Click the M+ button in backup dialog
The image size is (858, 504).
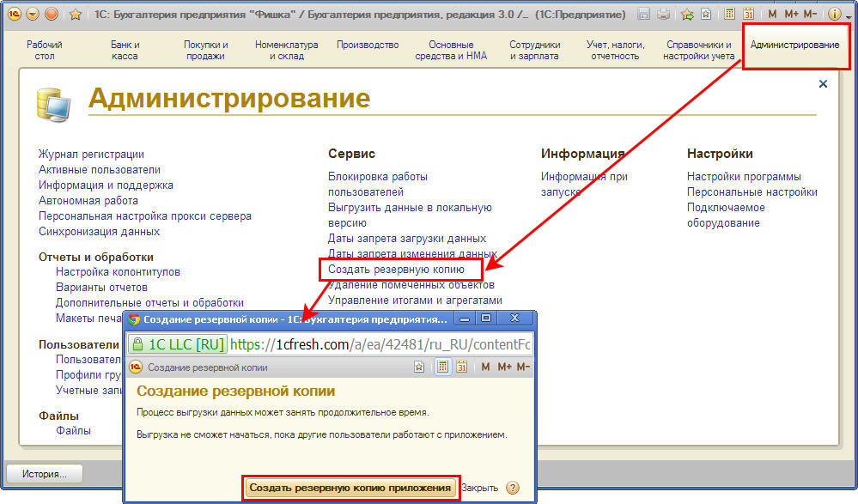click(x=504, y=367)
